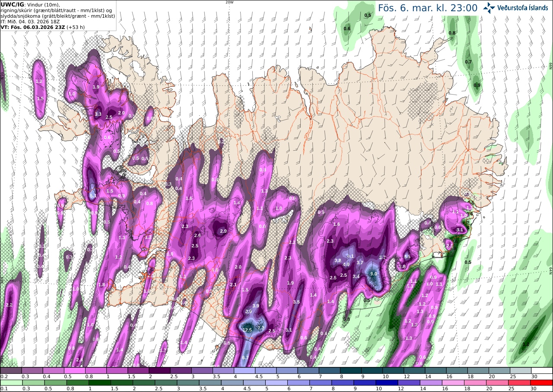Click the Veðurstofa Íslands logo

coord(515,7)
